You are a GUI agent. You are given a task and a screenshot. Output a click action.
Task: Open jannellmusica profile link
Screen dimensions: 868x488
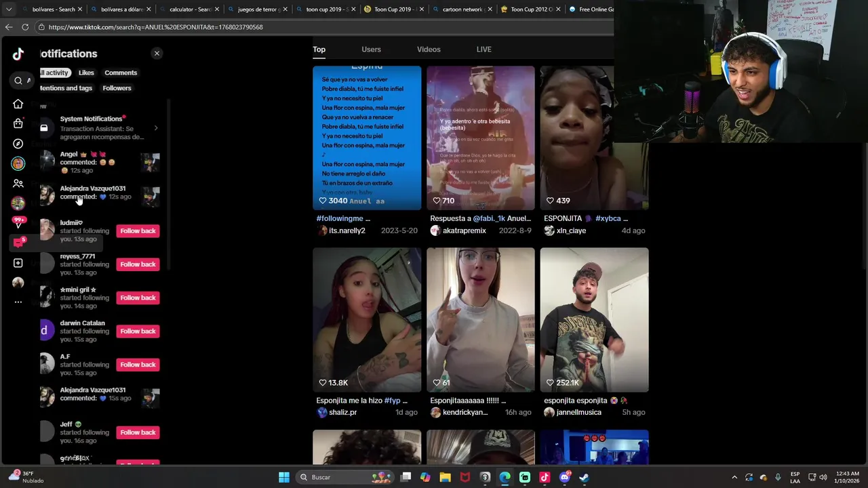click(x=578, y=412)
